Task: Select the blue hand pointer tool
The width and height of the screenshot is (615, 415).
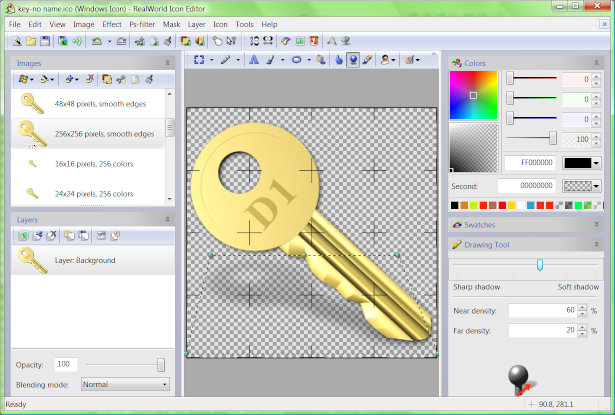Action: pyautogui.click(x=339, y=60)
